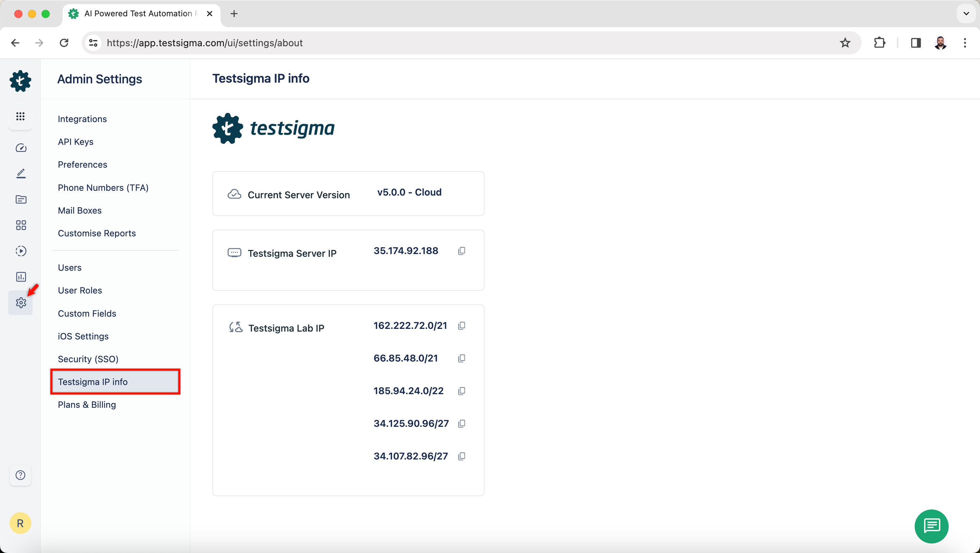The height and width of the screenshot is (553, 980).
Task: Click the Testsigma Lab IP label
Action: 286,329
